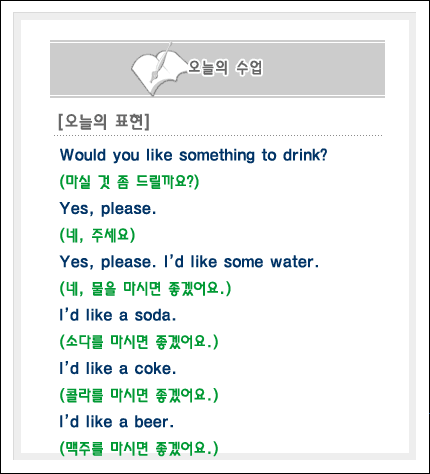Click the word 'water.' in the third sentence

click(295, 262)
